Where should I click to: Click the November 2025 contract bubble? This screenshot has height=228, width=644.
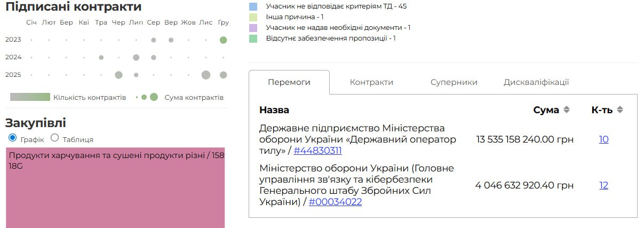tap(205, 75)
